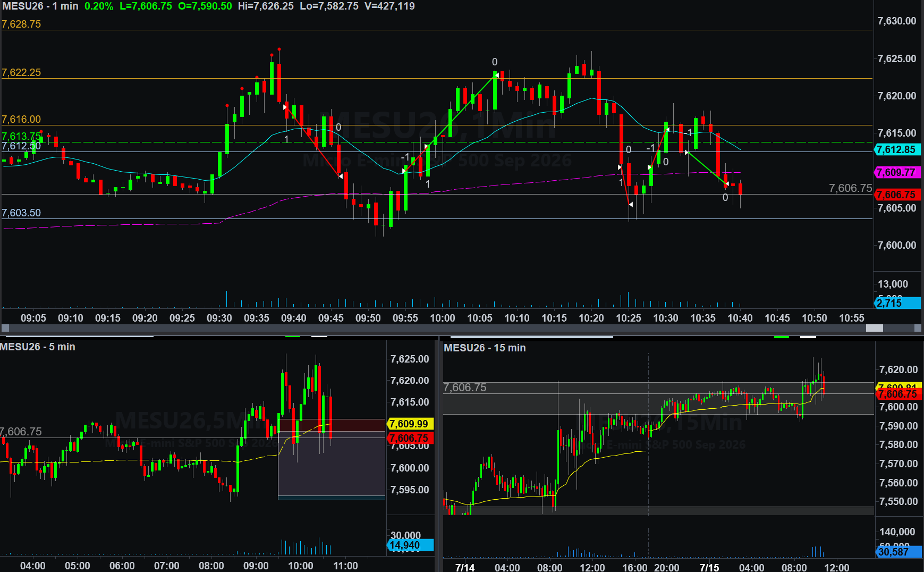Screen dimensions: 924x572
Task: Select the 7,622.25 level label
Action: [21, 72]
